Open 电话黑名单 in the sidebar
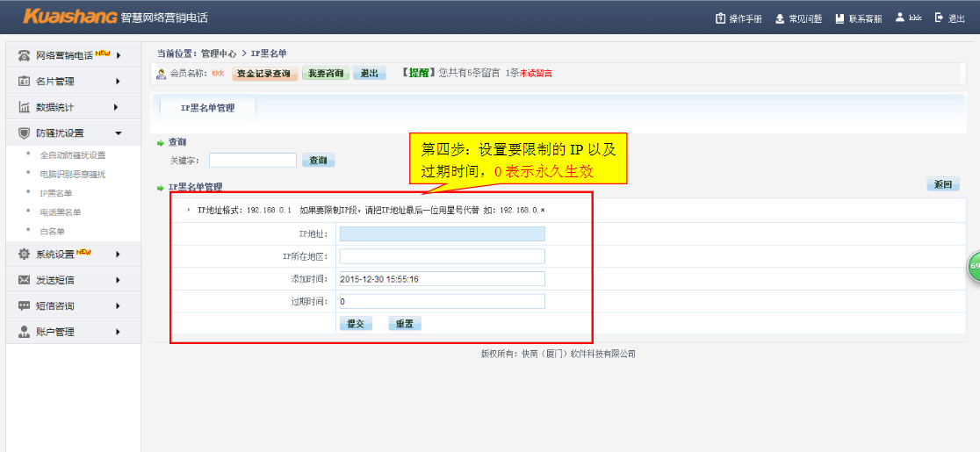 pos(61,212)
